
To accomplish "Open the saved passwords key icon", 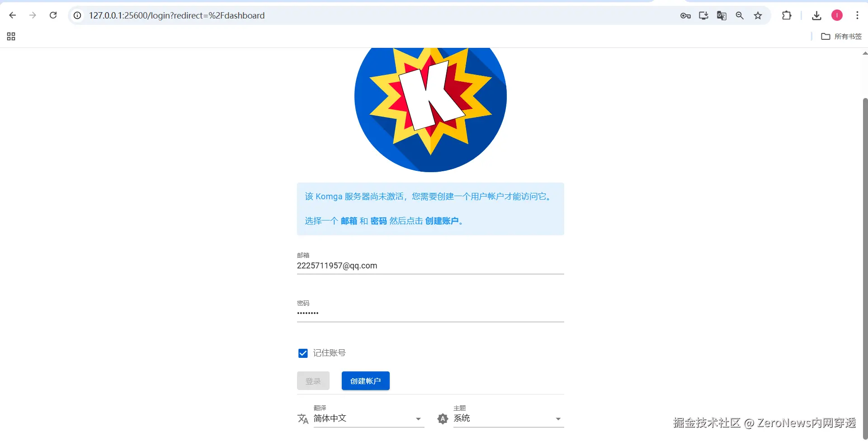I will point(685,15).
